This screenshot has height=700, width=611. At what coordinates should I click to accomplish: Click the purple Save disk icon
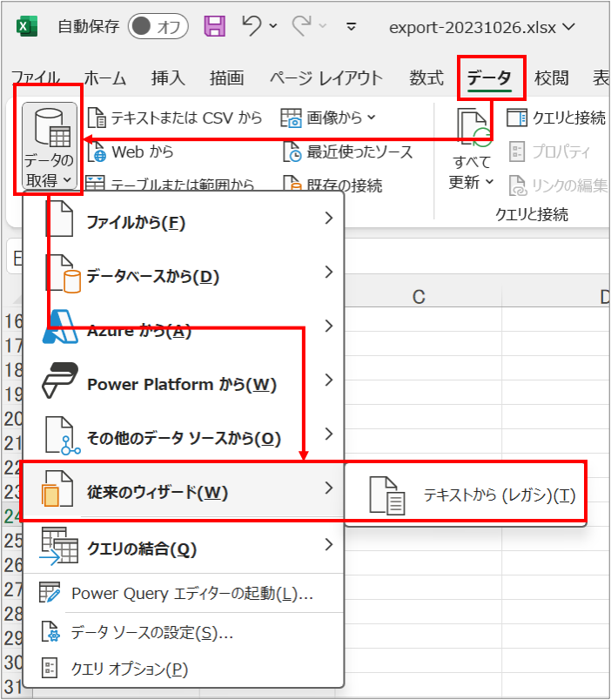click(x=215, y=26)
